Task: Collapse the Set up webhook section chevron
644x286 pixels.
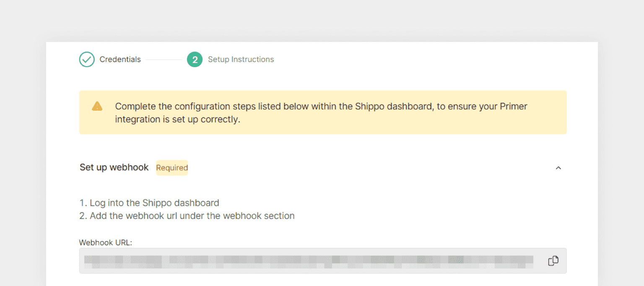Action: tap(558, 168)
